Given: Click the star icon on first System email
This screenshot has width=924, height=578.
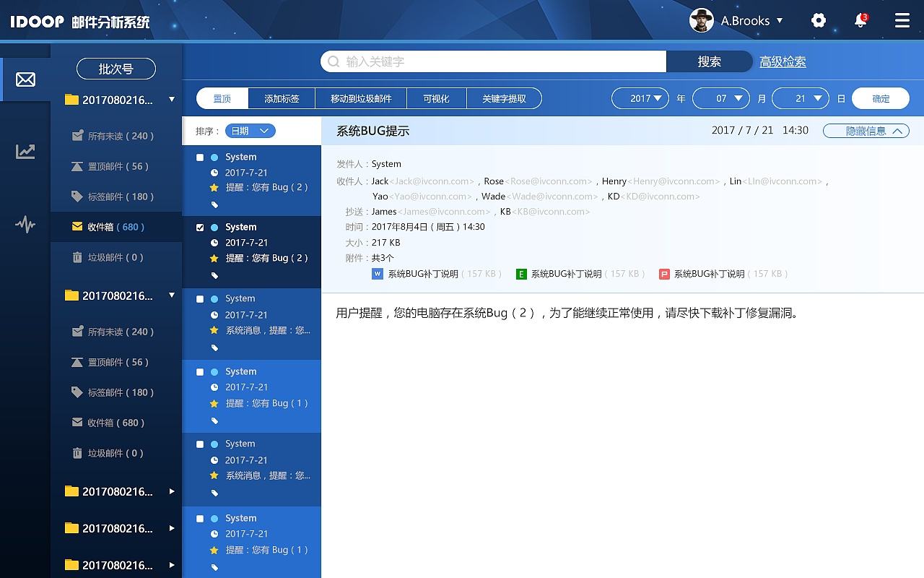Looking at the screenshot, I should (x=214, y=187).
